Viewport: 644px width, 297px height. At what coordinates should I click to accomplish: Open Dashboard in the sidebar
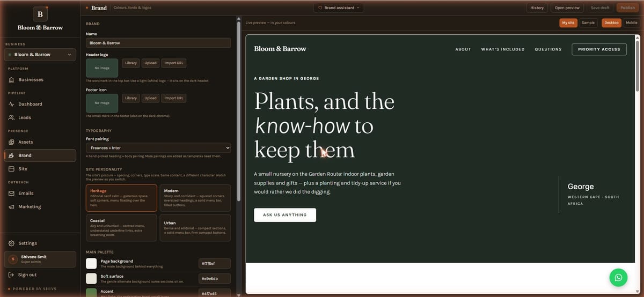40,104
